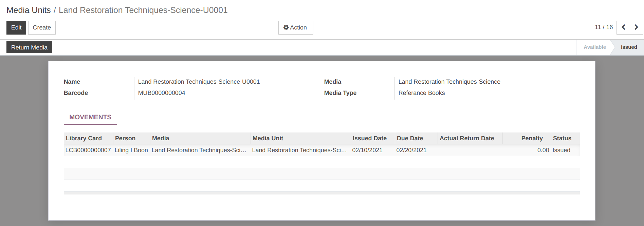Click Referance Books media type value
Image resolution: width=644 pixels, height=226 pixels.
(x=421, y=93)
